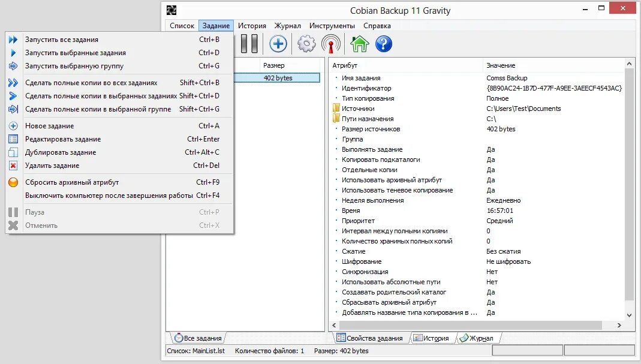Click the clock icon on Все задания tab
Viewport: 641px width, 364px height.
179,338
